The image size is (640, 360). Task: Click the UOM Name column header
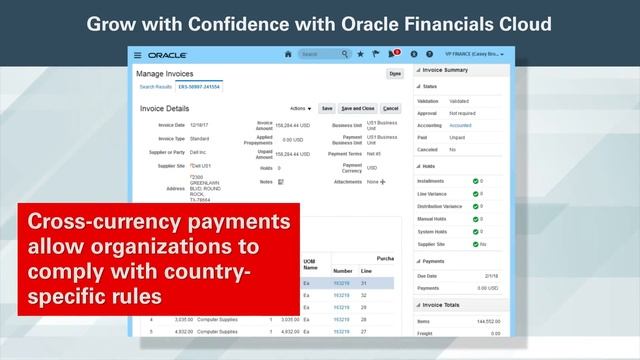pos(310,264)
